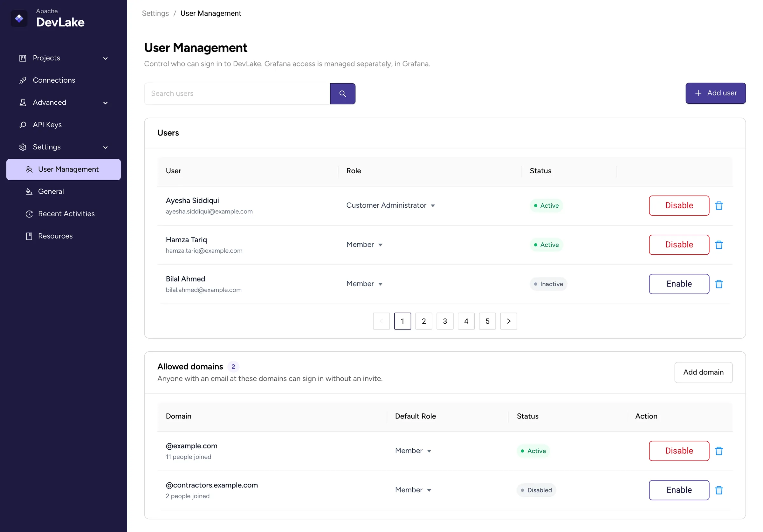Open Ayesha Siddiqui's Customer Administrator role dropdown

click(x=390, y=205)
